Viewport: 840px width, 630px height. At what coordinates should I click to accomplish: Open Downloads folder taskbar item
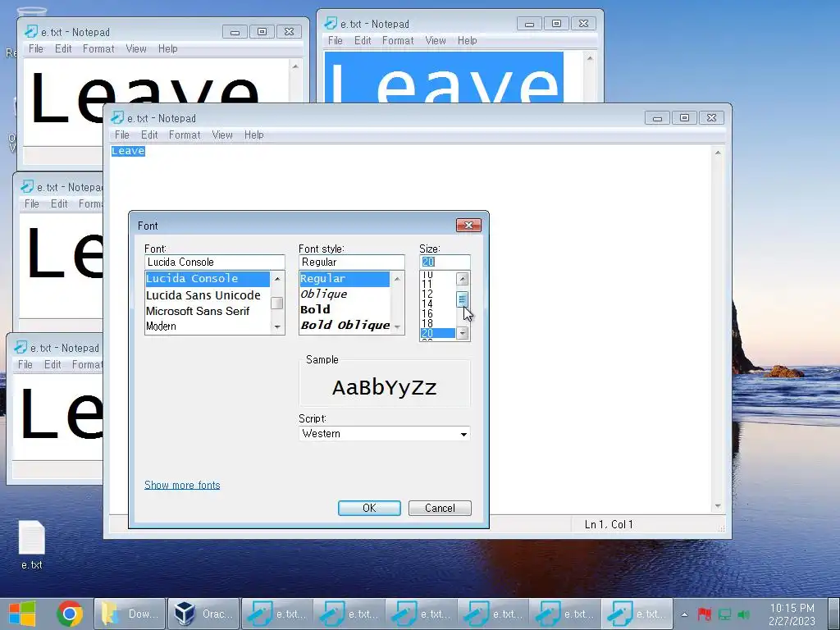130,614
